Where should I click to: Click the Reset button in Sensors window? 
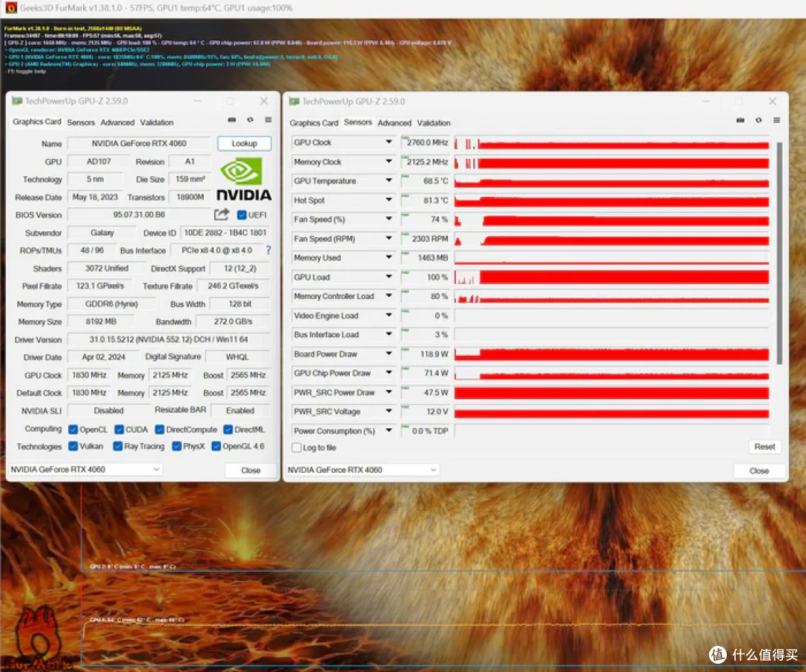point(764,447)
